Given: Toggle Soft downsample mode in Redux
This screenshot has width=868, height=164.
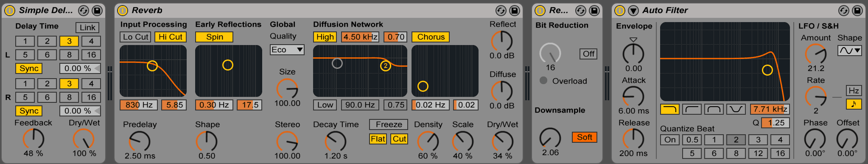Looking at the screenshot, I should pyautogui.click(x=584, y=137).
